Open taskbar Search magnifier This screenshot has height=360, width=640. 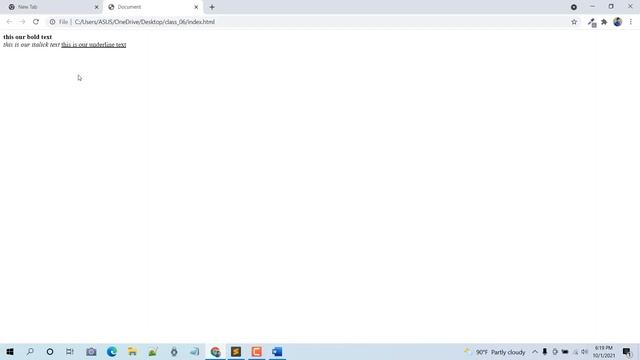tap(30, 351)
